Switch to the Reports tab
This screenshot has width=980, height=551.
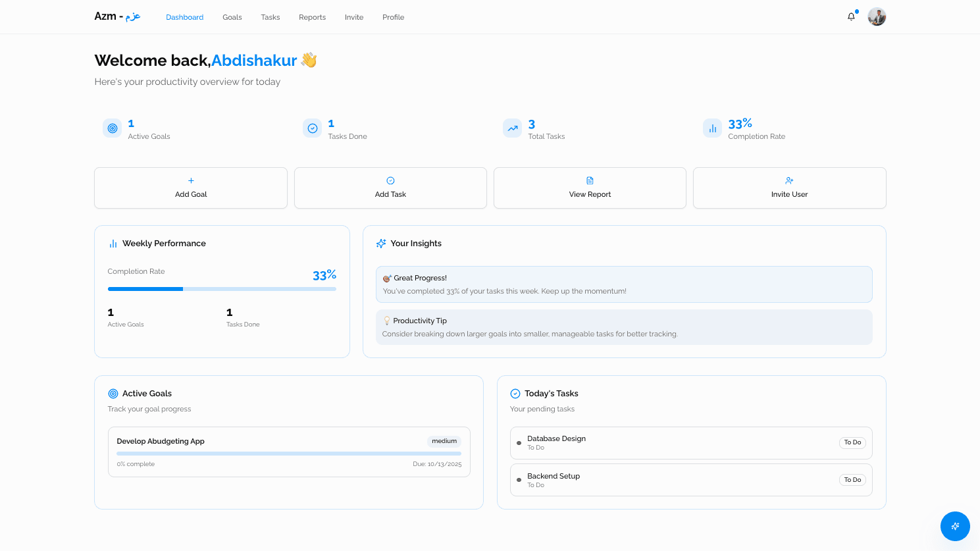pyautogui.click(x=312, y=17)
